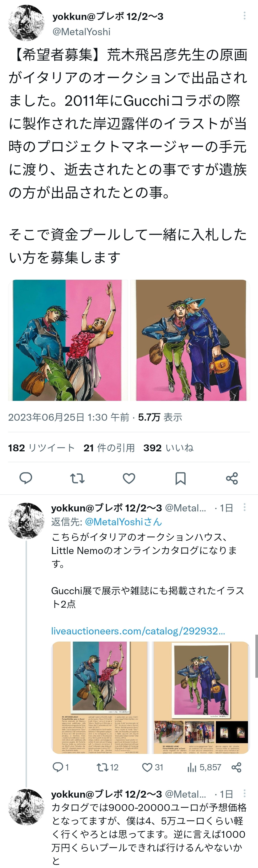
Task: Open more options menu on main tweet
Action: (x=245, y=16)
